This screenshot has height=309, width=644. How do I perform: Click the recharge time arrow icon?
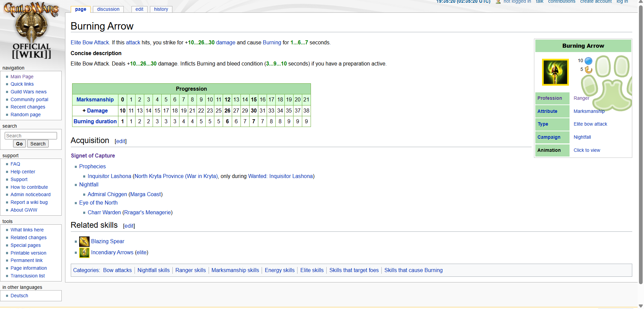pyautogui.click(x=588, y=70)
